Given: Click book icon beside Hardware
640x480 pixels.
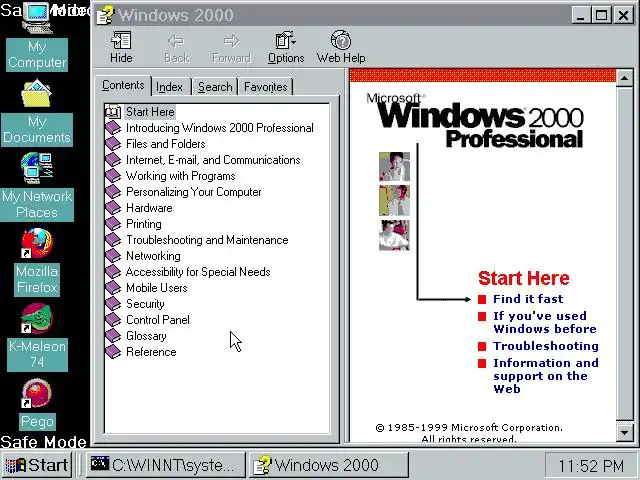Looking at the screenshot, I should pyautogui.click(x=113, y=208).
